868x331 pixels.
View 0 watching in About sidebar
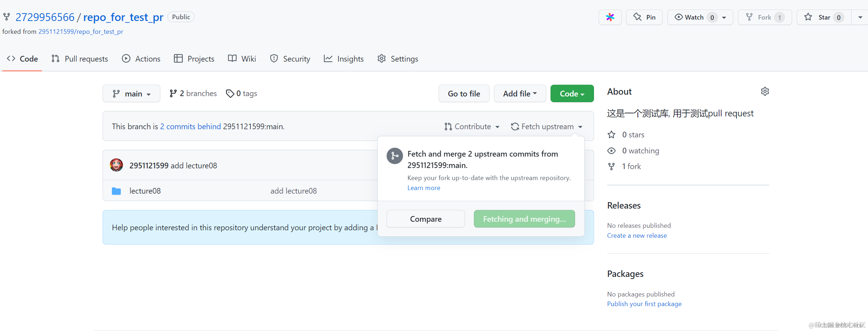pyautogui.click(x=641, y=151)
